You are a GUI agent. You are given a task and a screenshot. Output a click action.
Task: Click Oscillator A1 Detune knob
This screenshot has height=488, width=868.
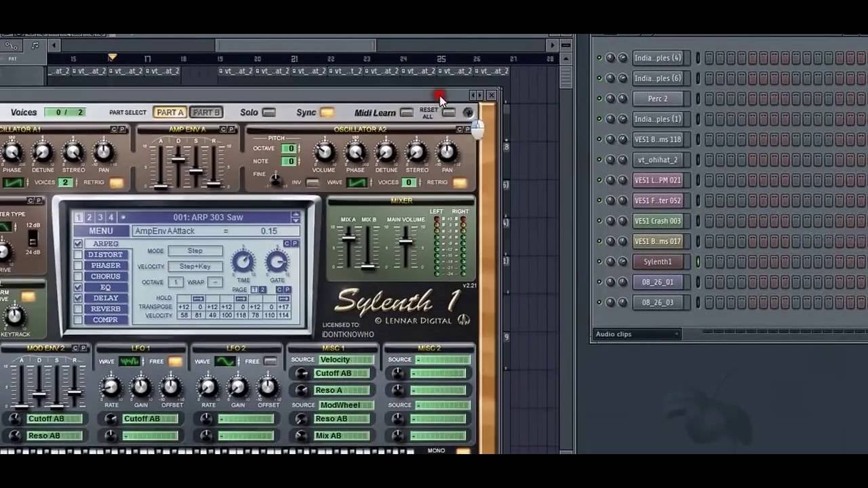[42, 152]
